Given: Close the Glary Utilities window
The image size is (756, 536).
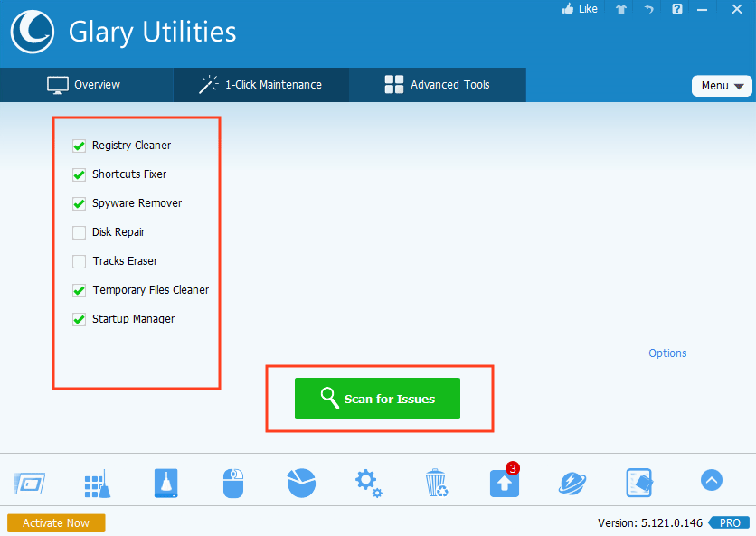Looking at the screenshot, I should click(737, 9).
